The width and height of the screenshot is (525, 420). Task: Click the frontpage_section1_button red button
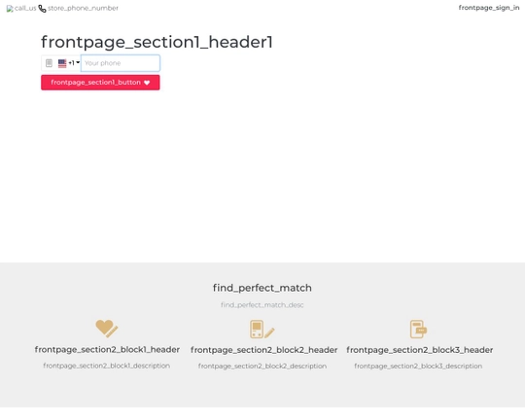[100, 83]
